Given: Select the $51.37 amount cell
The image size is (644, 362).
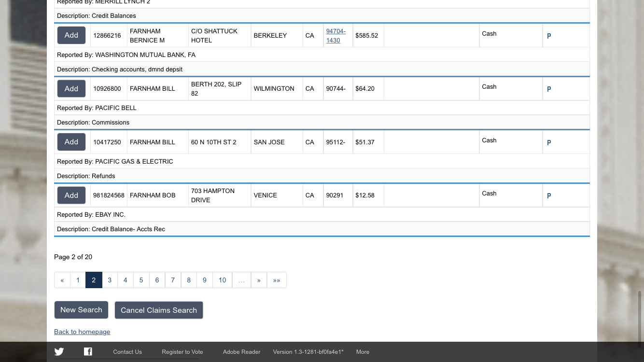Looking at the screenshot, I should point(368,142).
